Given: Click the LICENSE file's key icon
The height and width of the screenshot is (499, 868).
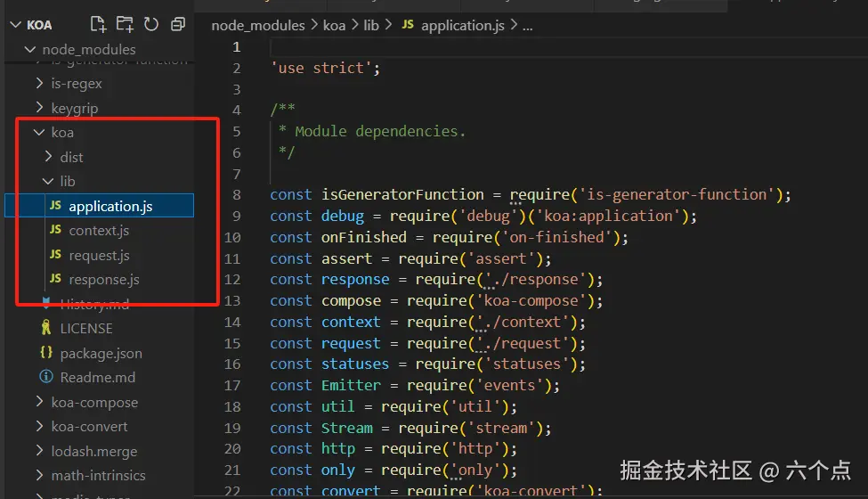Looking at the screenshot, I should tap(46, 328).
